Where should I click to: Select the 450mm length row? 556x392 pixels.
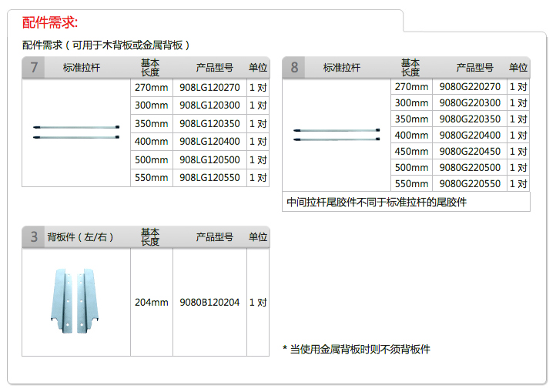[411, 152]
